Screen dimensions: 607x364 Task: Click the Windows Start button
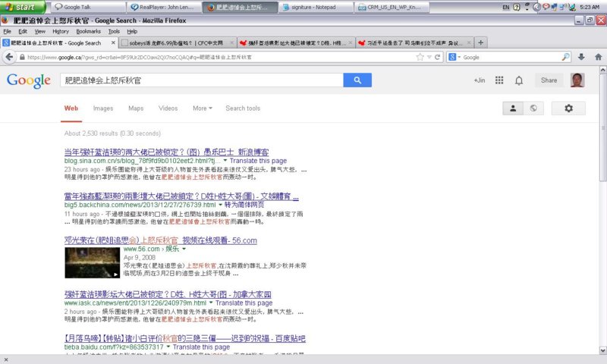coord(23,7)
